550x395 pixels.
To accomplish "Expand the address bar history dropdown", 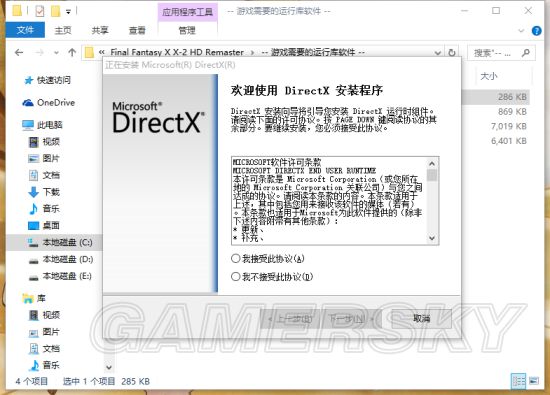I will pos(437,53).
